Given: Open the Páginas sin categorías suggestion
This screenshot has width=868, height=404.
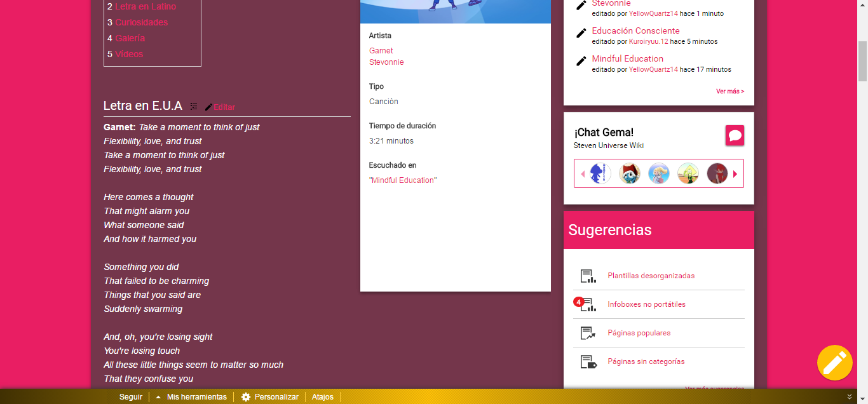Looking at the screenshot, I should [x=646, y=361].
